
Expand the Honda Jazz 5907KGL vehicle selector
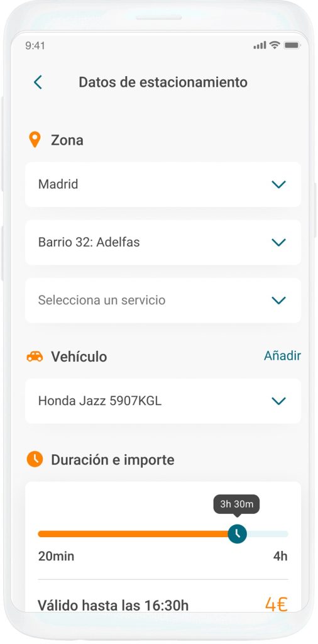coord(163,401)
